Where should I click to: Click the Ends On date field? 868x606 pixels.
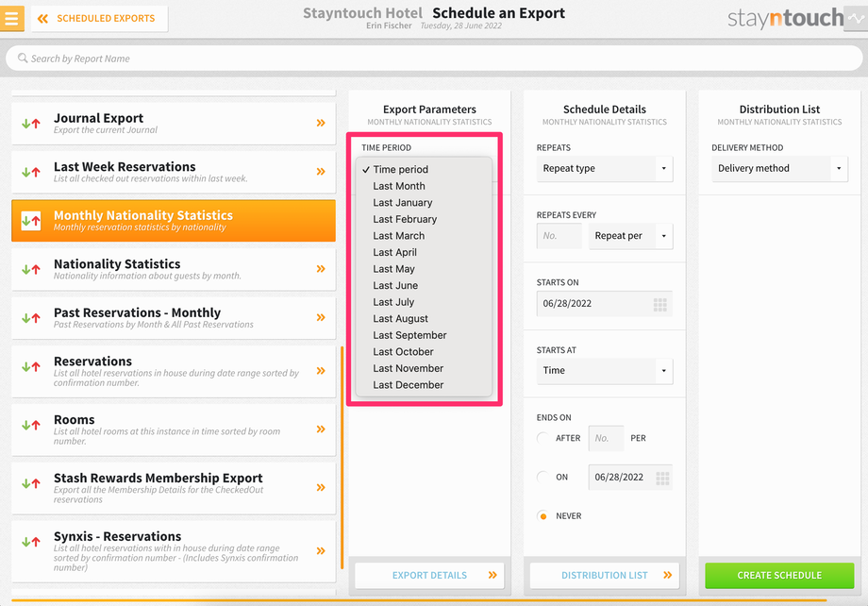pos(630,478)
